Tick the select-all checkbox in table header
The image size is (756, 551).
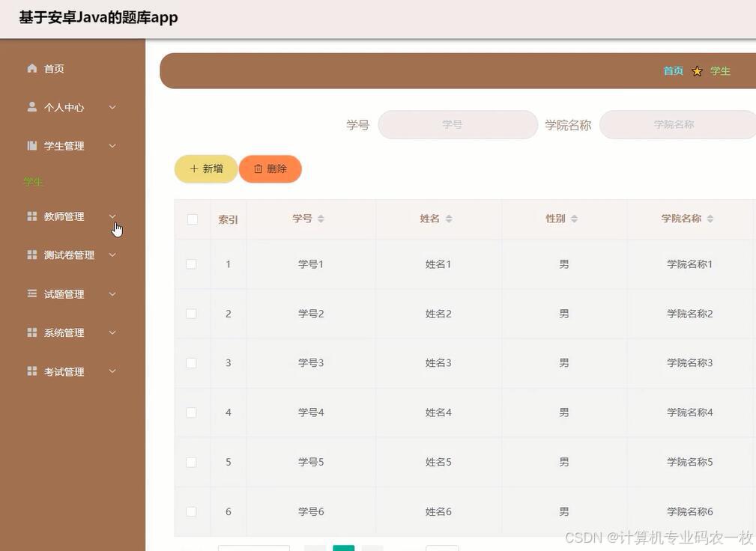[193, 219]
